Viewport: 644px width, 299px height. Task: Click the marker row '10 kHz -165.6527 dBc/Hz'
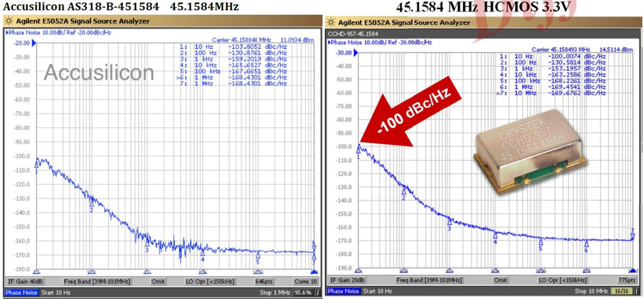[233, 65]
